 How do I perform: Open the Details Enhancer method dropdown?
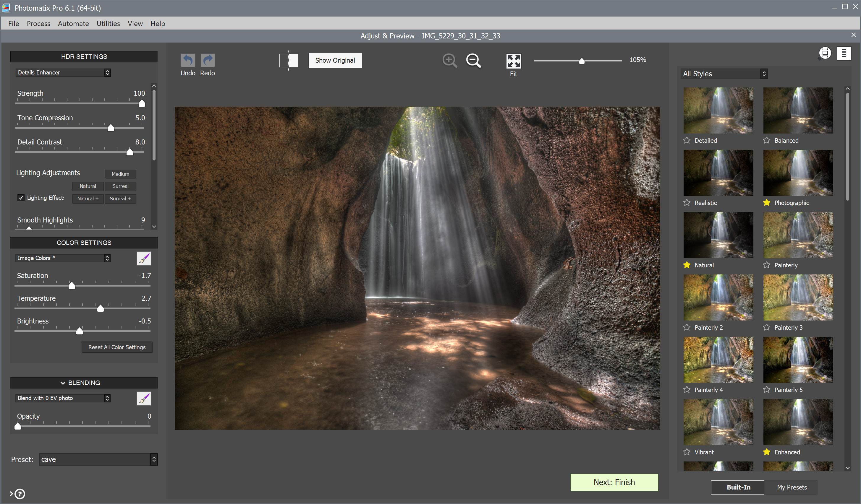click(63, 72)
